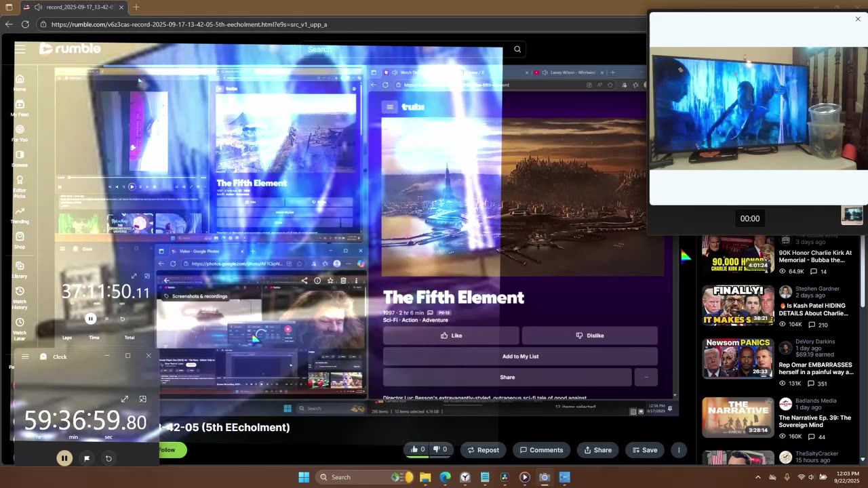Click Rumble's Share button beside Comments
The width and height of the screenshot is (868, 488).
coord(597,449)
